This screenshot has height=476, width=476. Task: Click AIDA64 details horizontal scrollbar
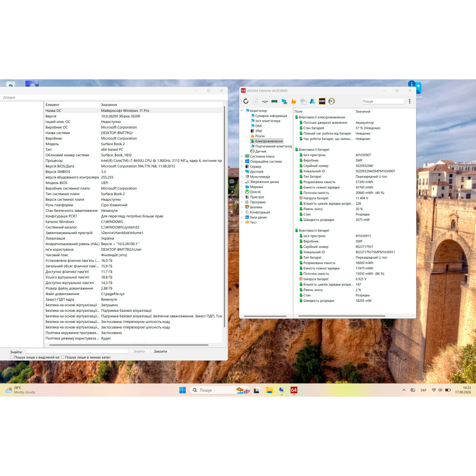click(x=342, y=316)
